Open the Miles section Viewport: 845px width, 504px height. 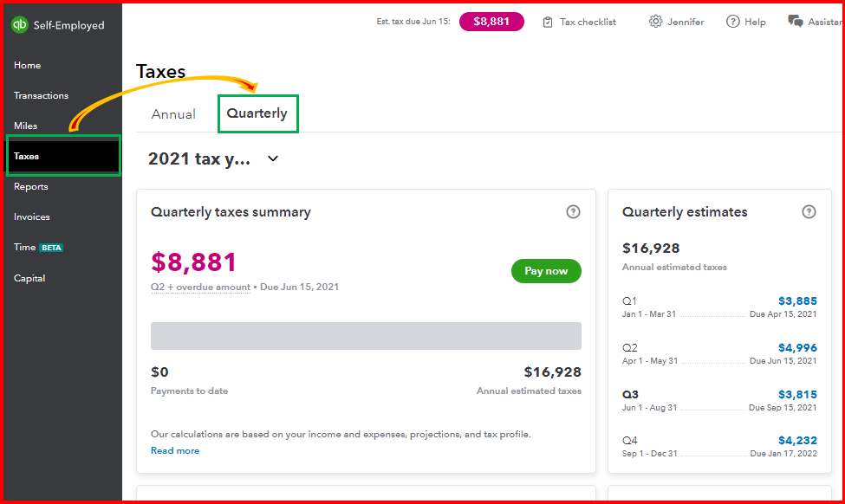coord(25,125)
